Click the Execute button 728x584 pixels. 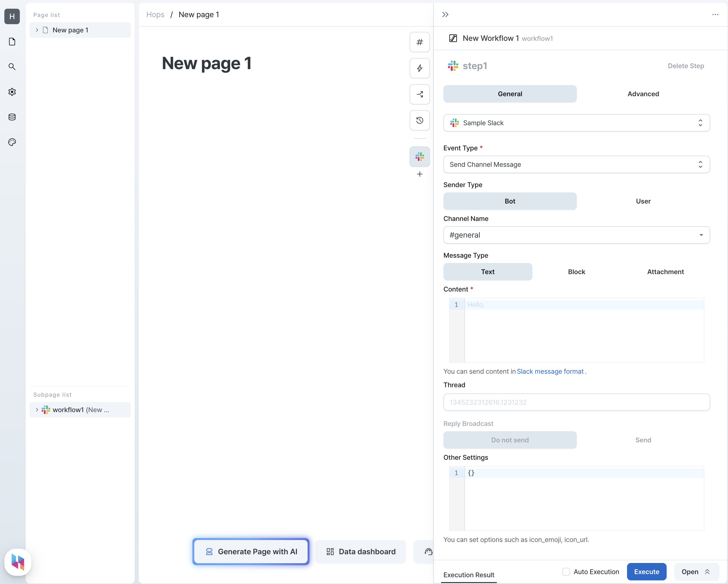click(646, 571)
